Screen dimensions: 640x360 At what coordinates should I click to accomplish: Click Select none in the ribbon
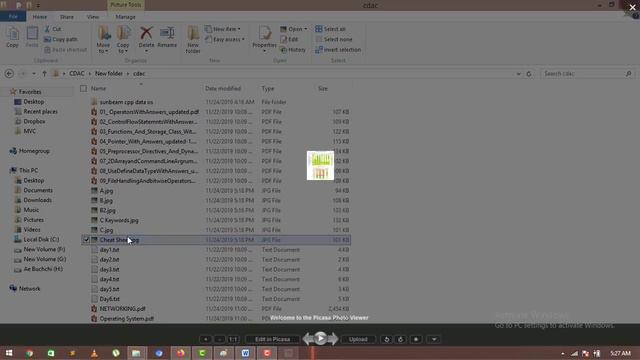click(333, 39)
